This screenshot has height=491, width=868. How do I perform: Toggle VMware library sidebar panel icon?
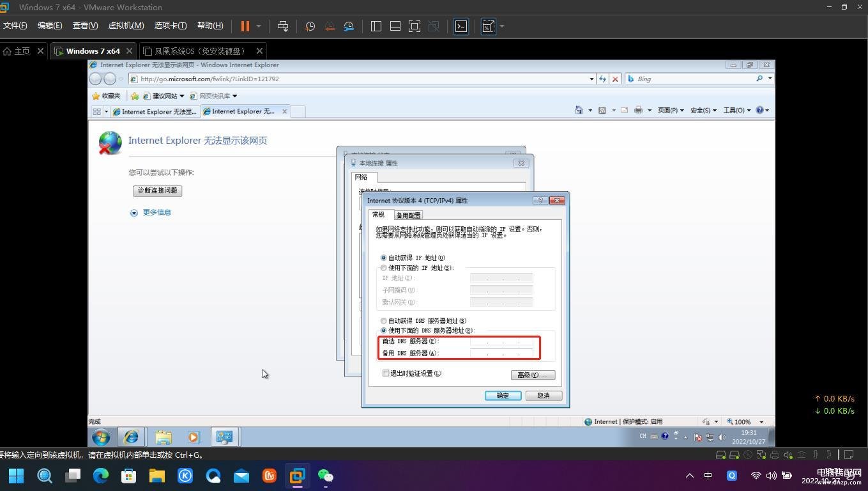tap(376, 26)
